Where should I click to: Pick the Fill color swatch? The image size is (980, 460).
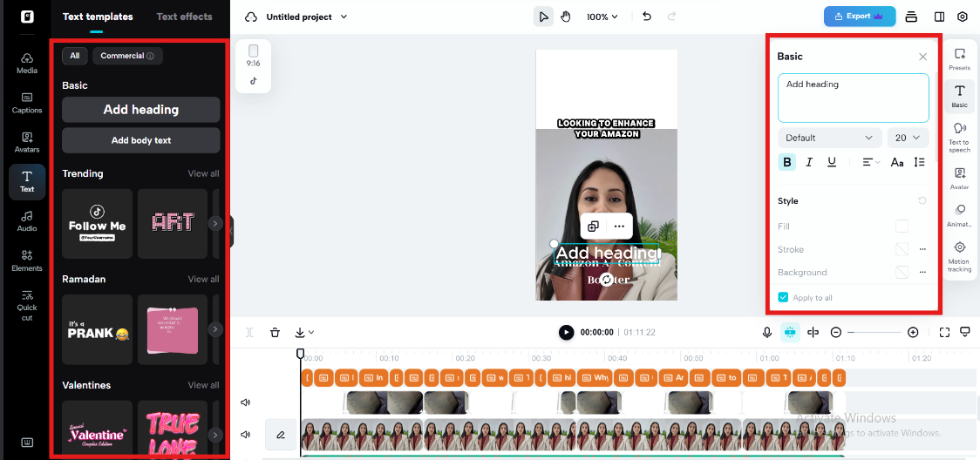click(902, 227)
